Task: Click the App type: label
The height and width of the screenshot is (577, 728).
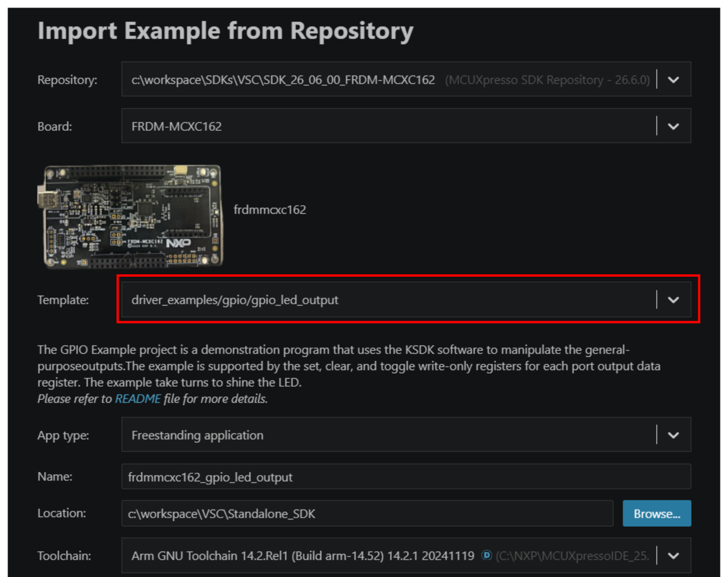Action: click(x=63, y=435)
